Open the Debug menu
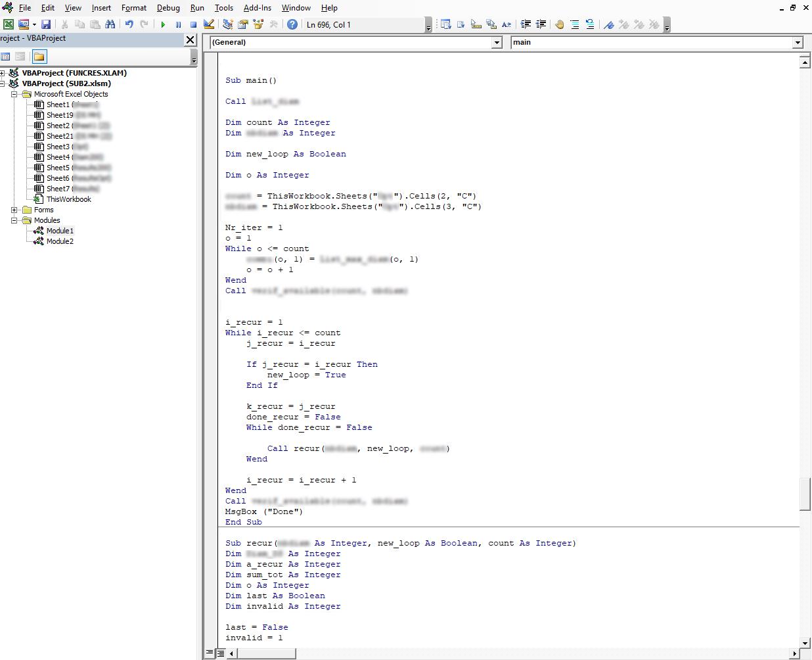Screen dimensions: 812x660 [x=168, y=8]
